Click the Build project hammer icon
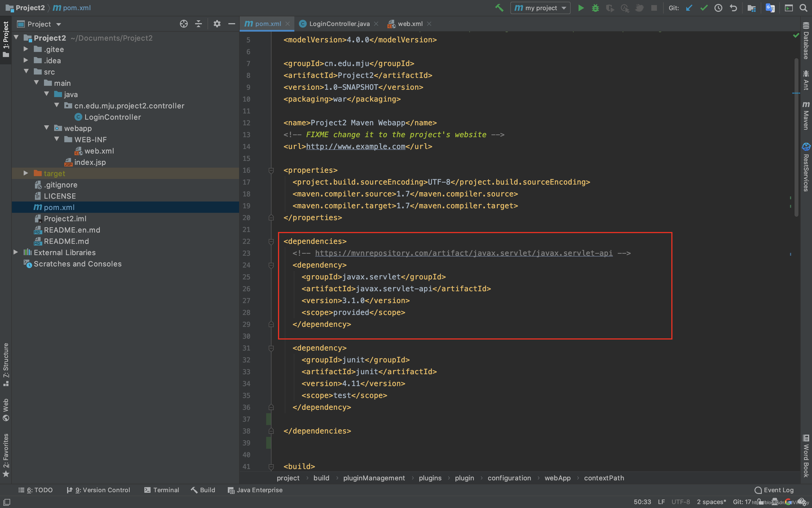Viewport: 812px width, 508px height. click(x=499, y=8)
